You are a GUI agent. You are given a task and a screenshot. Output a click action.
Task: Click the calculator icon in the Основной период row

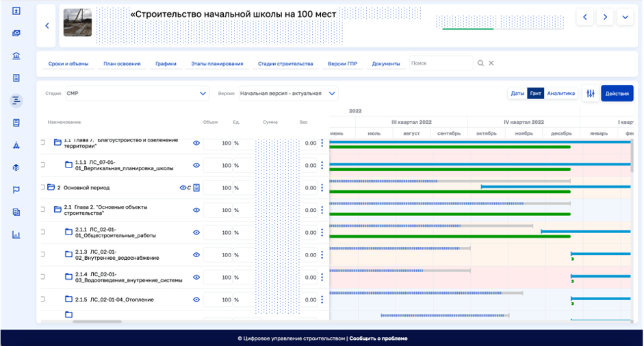coord(196,187)
